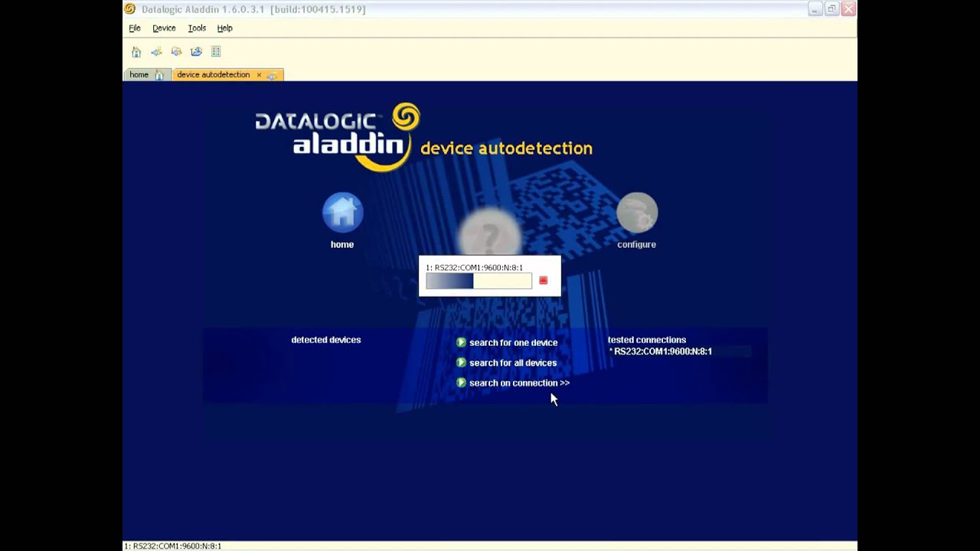Viewport: 980px width, 551px height.
Task: Click the configure label
Action: coord(637,245)
